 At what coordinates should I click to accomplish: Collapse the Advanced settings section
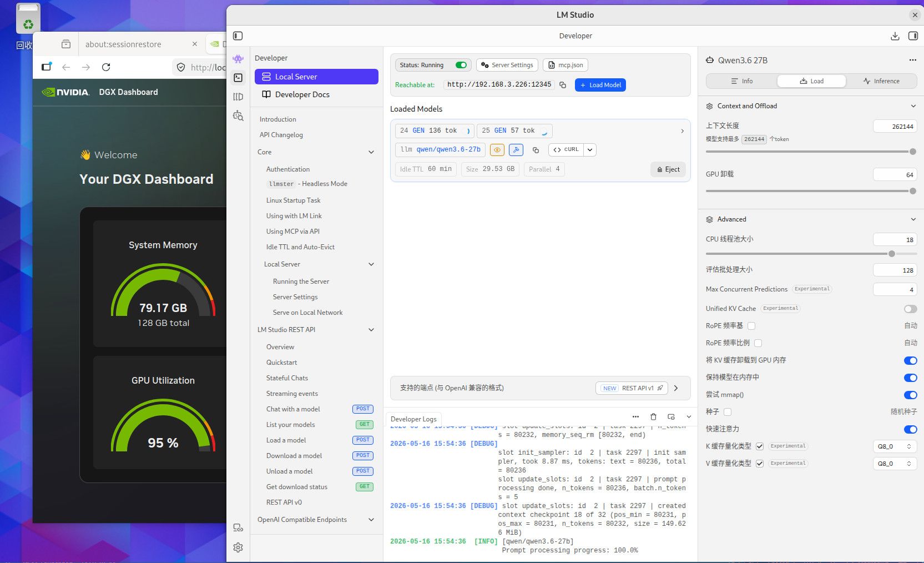(913, 219)
